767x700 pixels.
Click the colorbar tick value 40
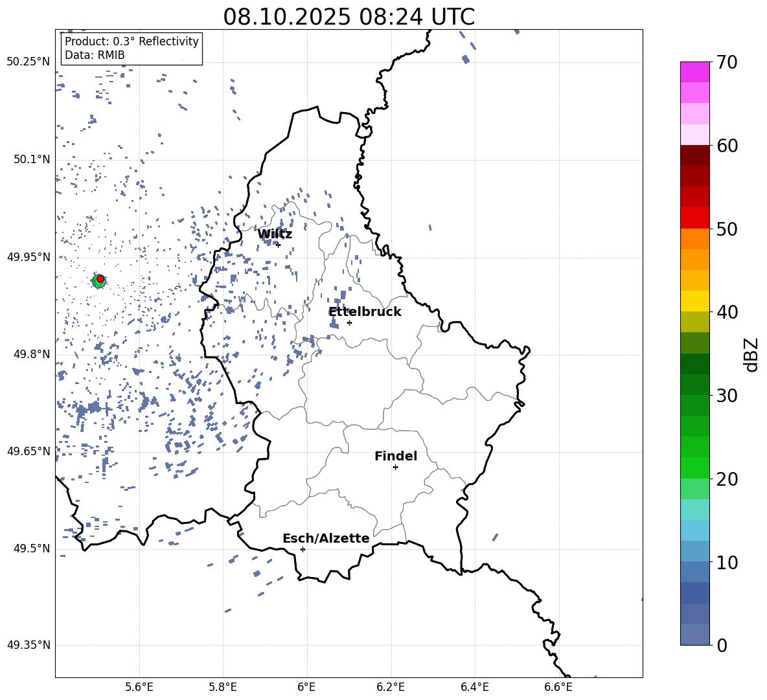point(727,312)
